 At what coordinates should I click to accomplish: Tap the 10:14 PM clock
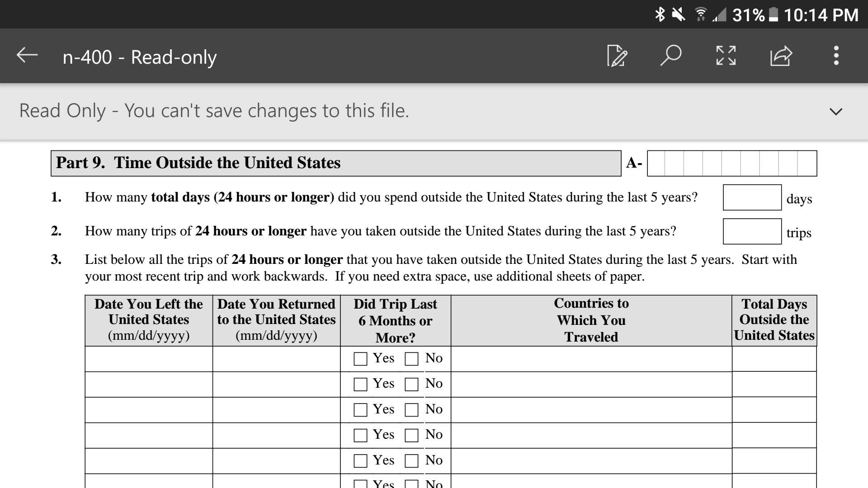pos(821,15)
